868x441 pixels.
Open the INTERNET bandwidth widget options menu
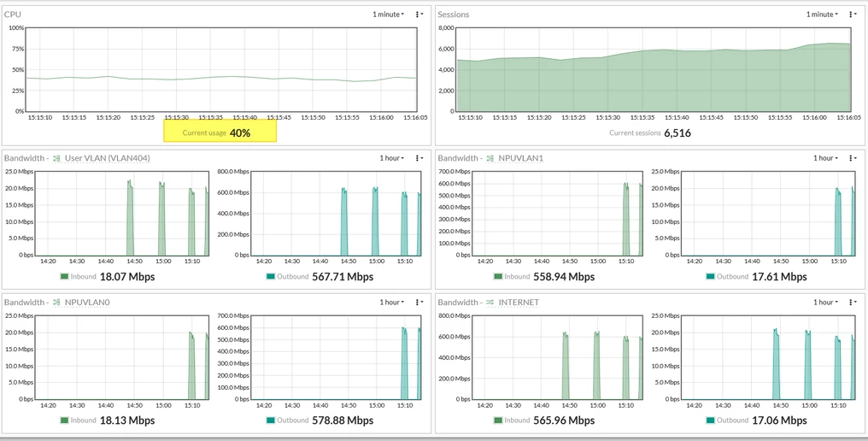(x=852, y=302)
